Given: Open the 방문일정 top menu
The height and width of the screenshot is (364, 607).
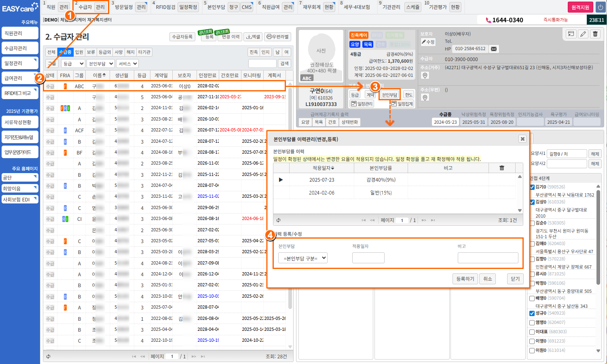Looking at the screenshot, I should [x=123, y=7].
